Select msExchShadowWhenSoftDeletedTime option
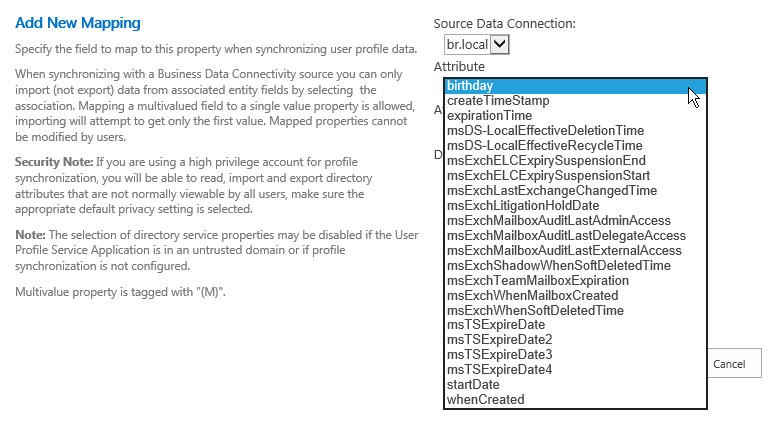769x425 pixels. tap(575, 266)
